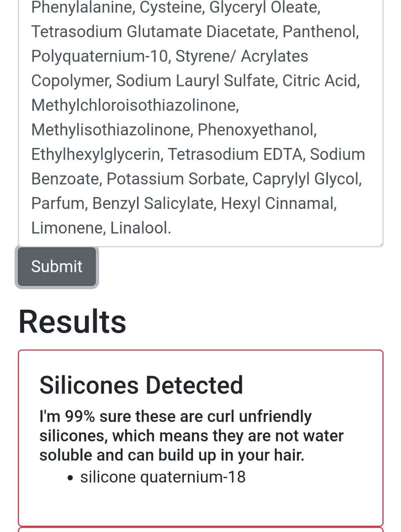Click the Results heading

click(72, 321)
